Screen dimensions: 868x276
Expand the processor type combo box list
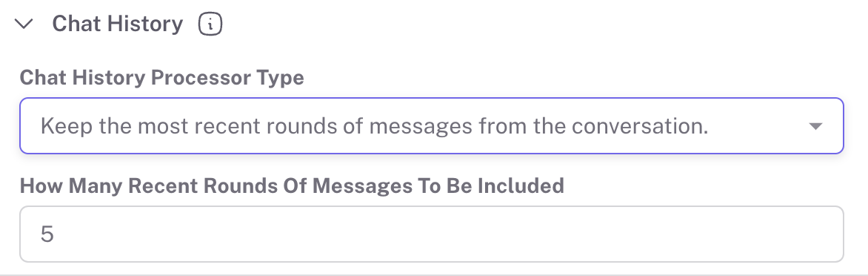click(432, 126)
